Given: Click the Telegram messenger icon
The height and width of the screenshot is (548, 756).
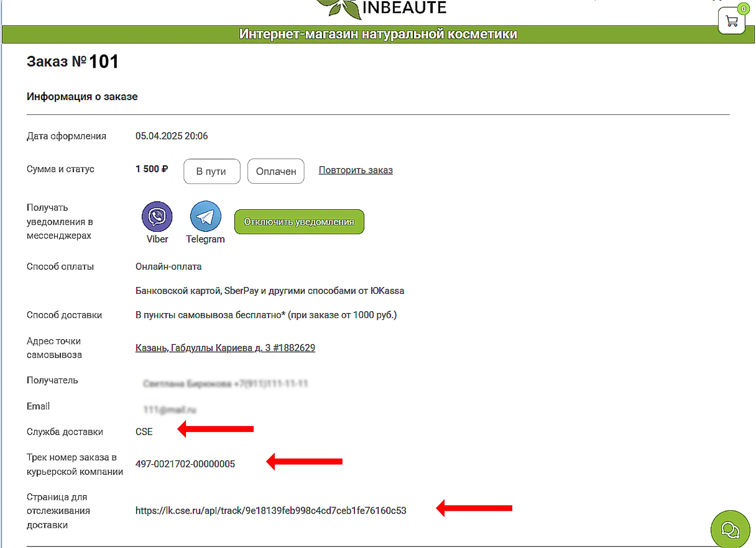Looking at the screenshot, I should (205, 216).
